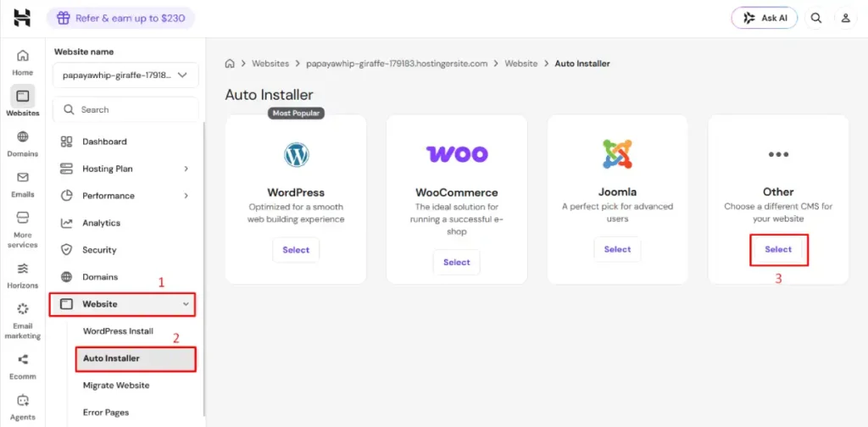
Task: Open WordPress Install submenu item
Action: (118, 331)
